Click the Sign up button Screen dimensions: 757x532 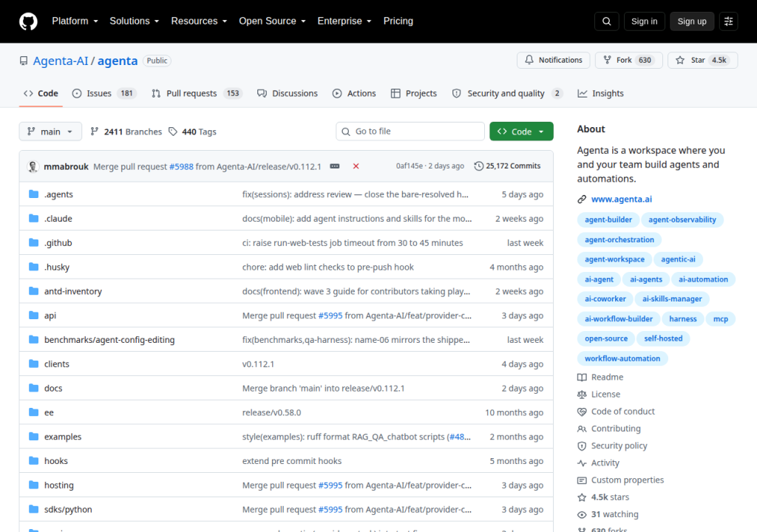tap(692, 21)
